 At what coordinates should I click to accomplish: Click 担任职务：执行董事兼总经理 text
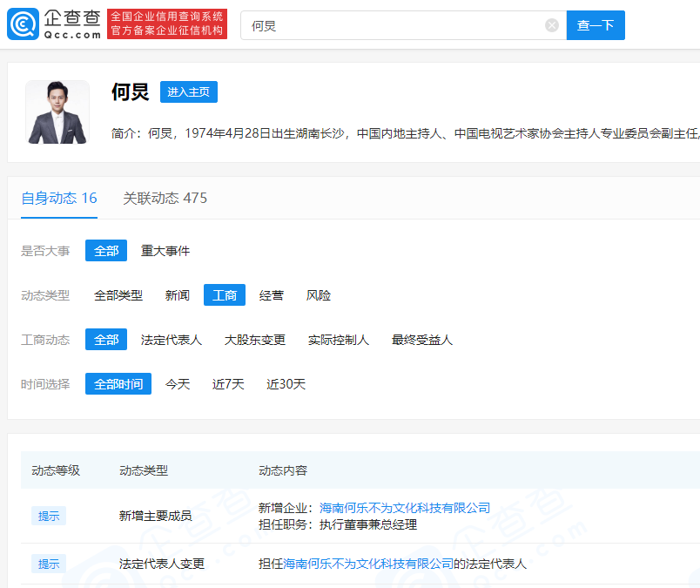(x=338, y=524)
